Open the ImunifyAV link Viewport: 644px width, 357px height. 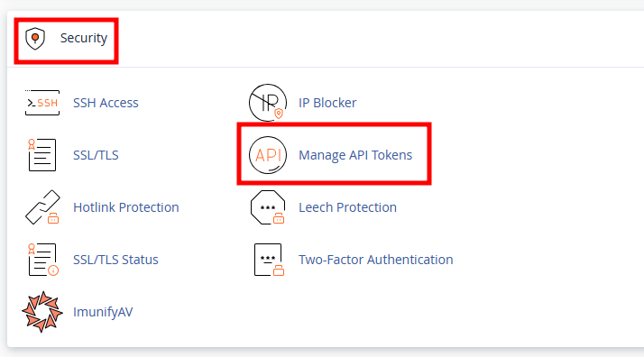(103, 312)
